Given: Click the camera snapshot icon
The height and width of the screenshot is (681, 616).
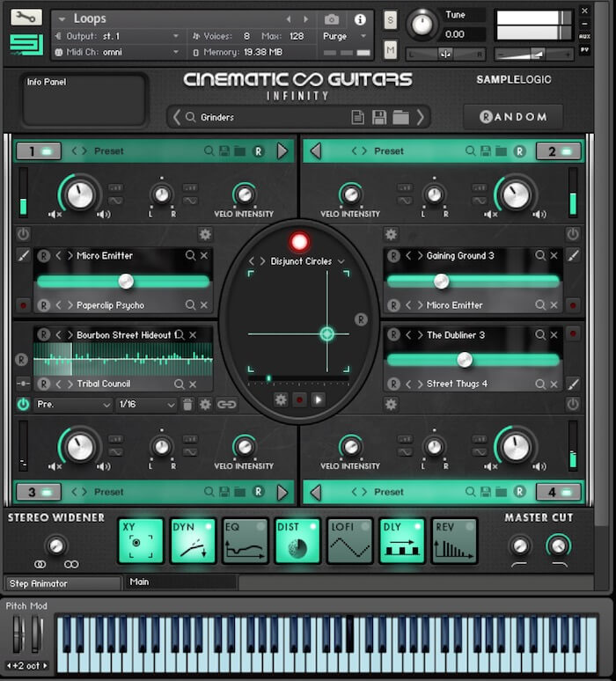Looking at the screenshot, I should (332, 19).
